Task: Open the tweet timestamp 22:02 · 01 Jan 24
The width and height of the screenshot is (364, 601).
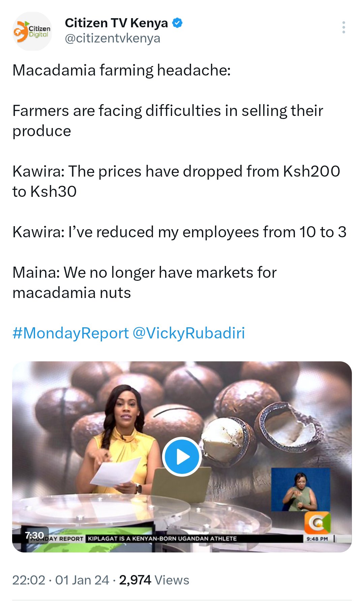Action: pyautogui.click(x=61, y=580)
